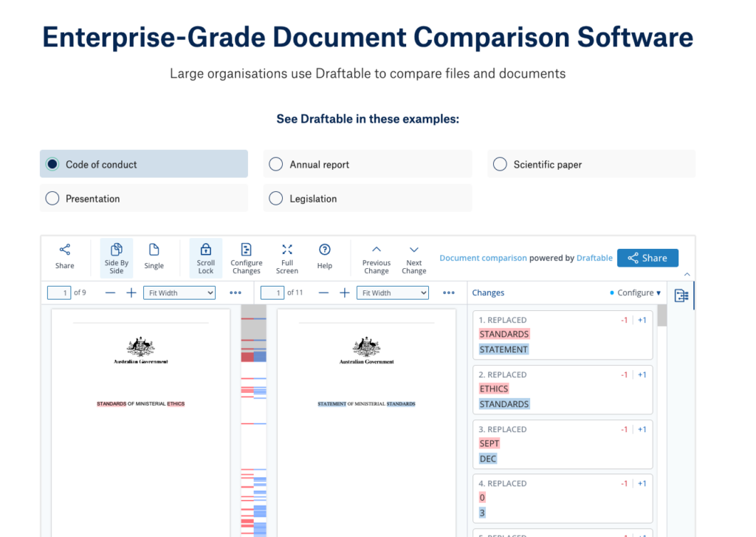
Task: Click highlighted STANDARDS in left document
Action: (111, 404)
